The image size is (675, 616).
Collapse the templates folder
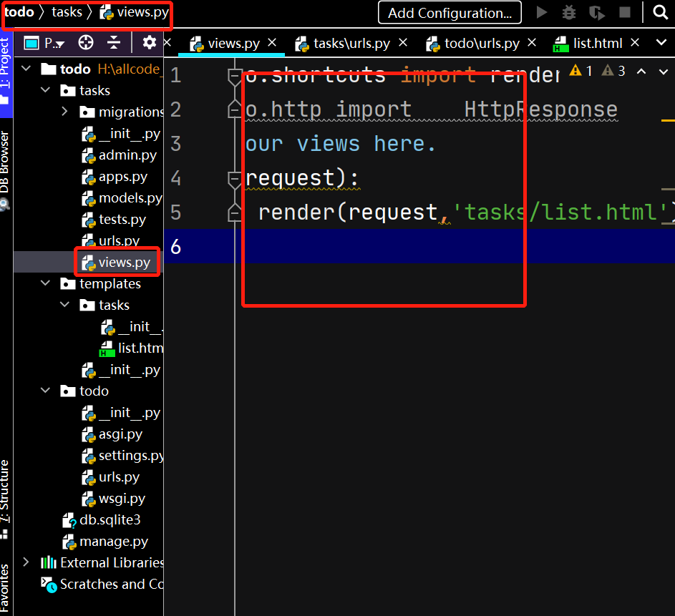45,283
